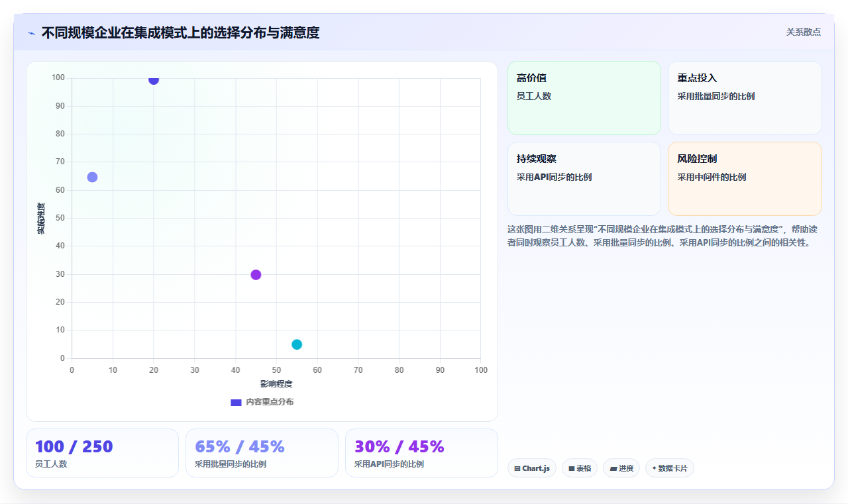The image size is (848, 504).
Task: Open the 持续观察 quadrant card
Action: pos(584,179)
